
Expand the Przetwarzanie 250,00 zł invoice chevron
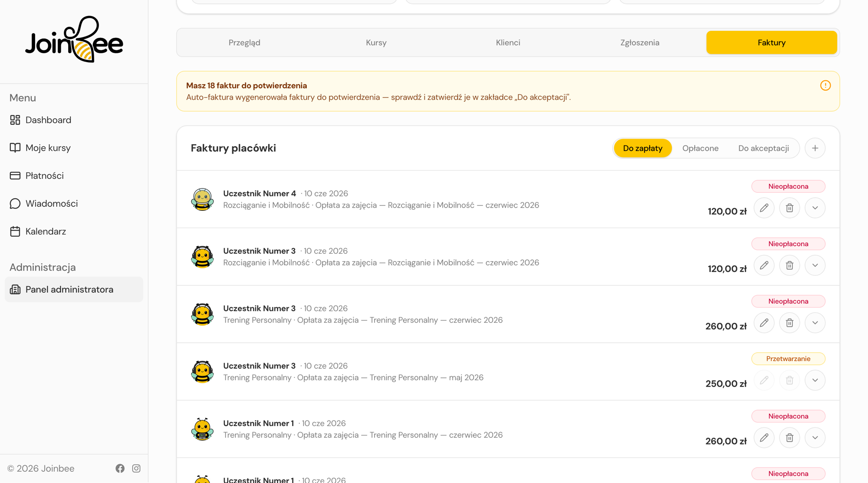coord(815,380)
